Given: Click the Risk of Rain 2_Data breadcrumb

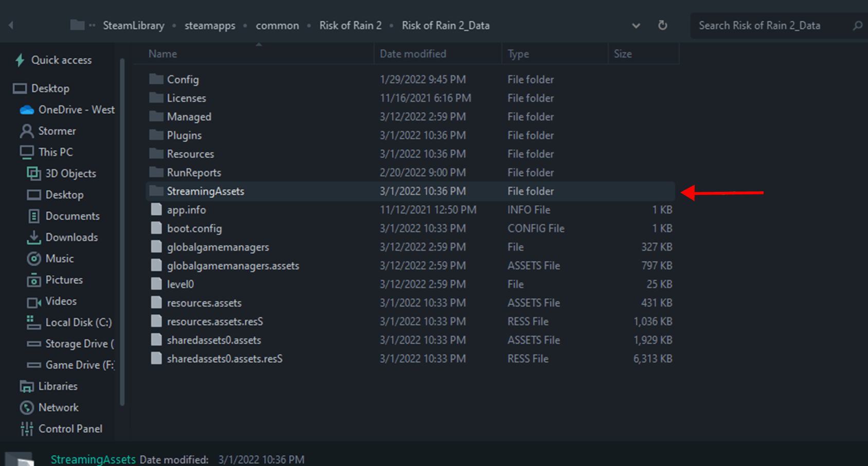Looking at the screenshot, I should point(446,25).
